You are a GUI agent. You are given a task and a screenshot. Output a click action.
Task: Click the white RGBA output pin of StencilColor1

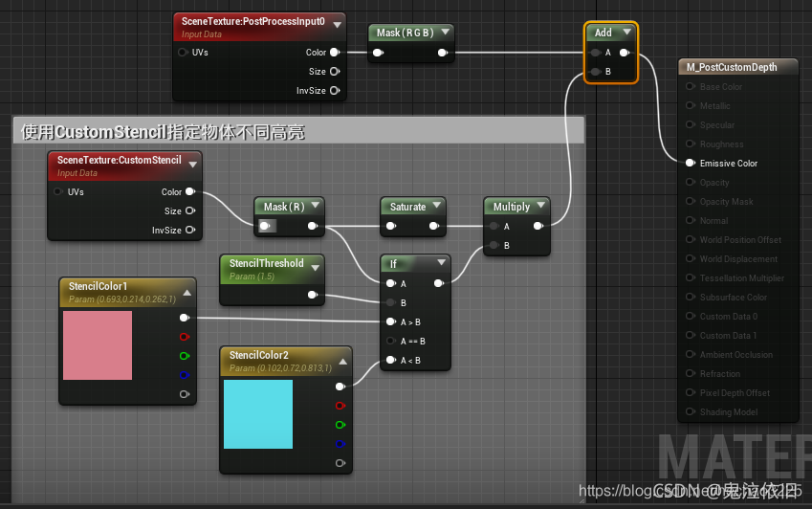pyautogui.click(x=185, y=318)
